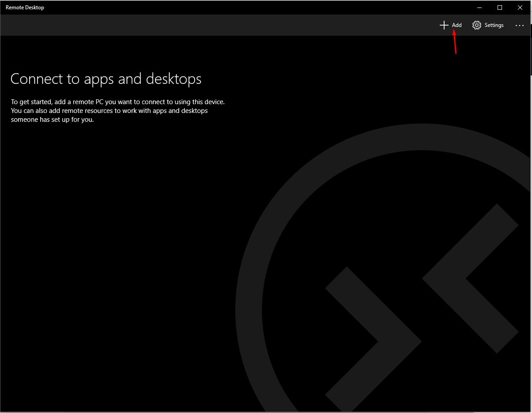This screenshot has height=413, width=532.
Task: Click the 'To get started' description line
Action: (117, 102)
